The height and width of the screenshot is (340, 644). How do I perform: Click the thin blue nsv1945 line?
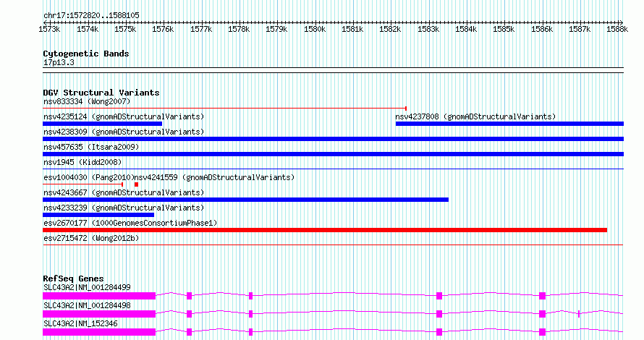coord(333,169)
